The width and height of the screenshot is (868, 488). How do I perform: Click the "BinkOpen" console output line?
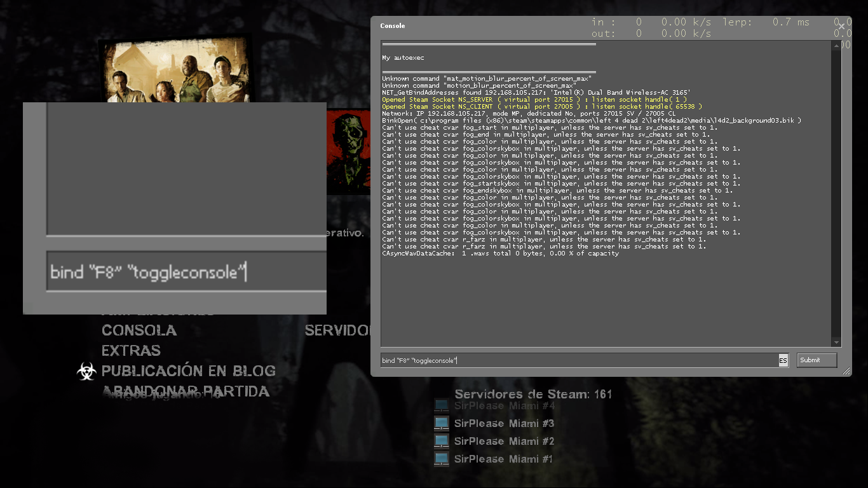(x=592, y=121)
